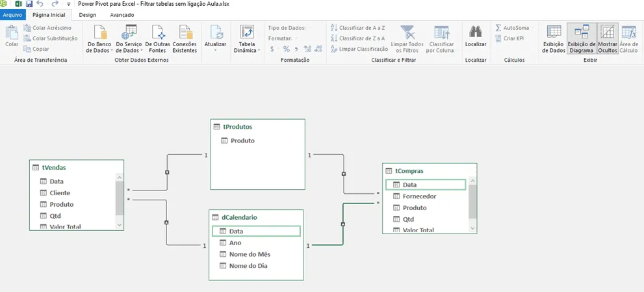Select Fornecedor field in tCompras
Viewport: 644px width, 292px height.
[x=419, y=196]
